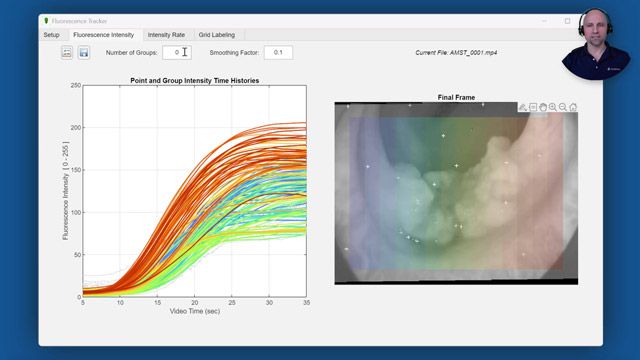Click the 'Point and Group Intensity Time Histories' title
The width and height of the screenshot is (640, 360).
(195, 80)
